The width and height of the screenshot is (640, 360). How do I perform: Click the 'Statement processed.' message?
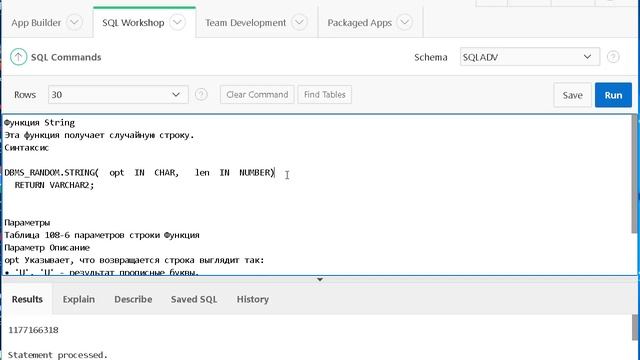(58, 355)
